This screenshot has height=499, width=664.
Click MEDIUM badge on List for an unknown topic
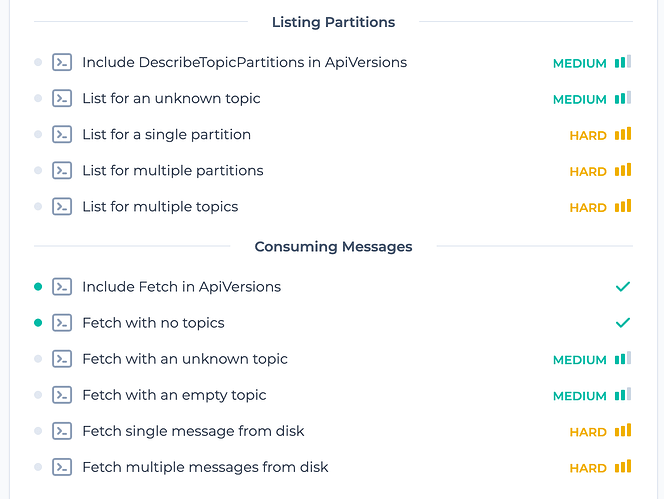(x=579, y=99)
